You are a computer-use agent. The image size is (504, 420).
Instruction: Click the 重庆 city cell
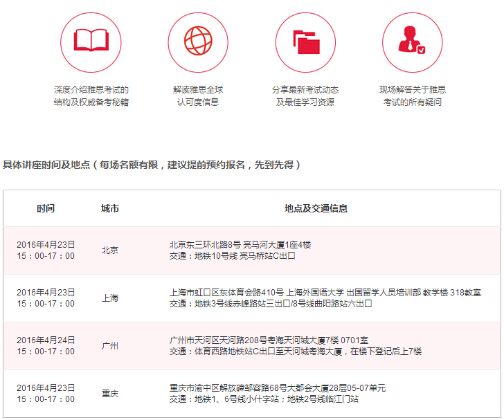tap(110, 393)
